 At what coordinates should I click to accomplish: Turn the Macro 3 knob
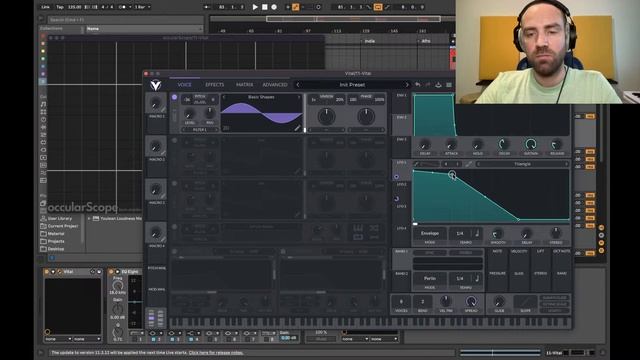(156, 189)
